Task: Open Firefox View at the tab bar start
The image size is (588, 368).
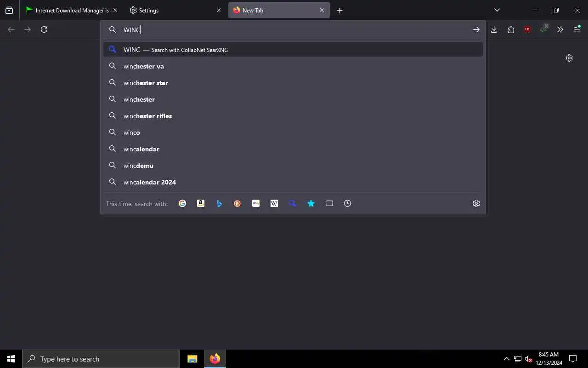Action: [9, 10]
